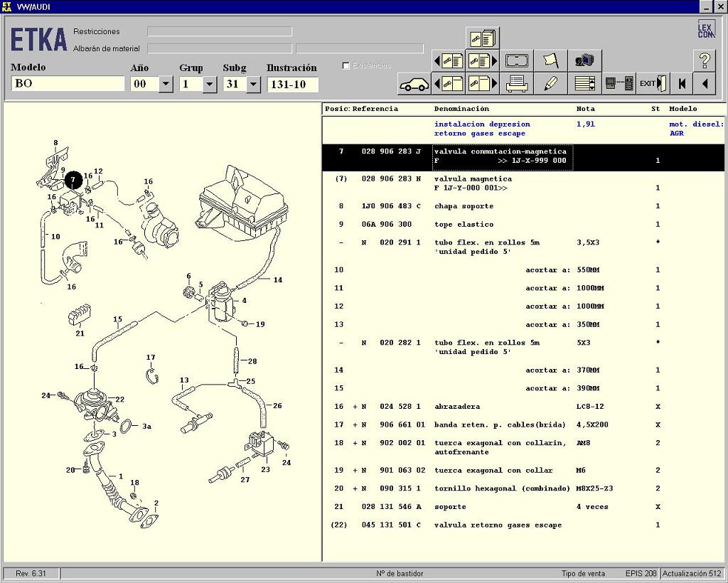This screenshot has width=728, height=583.
Task: Click the rectangular frame toolbar icon
Action: pos(517,61)
